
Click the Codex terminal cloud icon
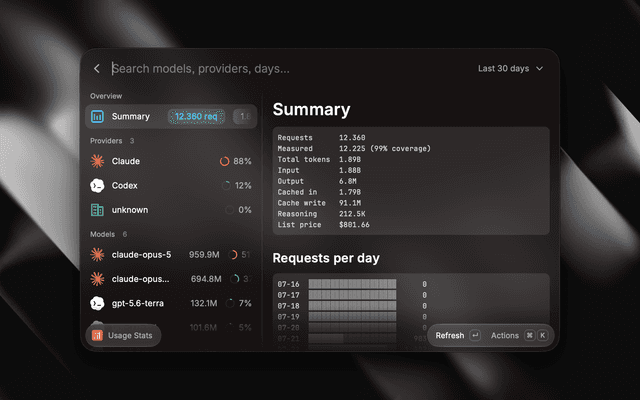(x=97, y=186)
